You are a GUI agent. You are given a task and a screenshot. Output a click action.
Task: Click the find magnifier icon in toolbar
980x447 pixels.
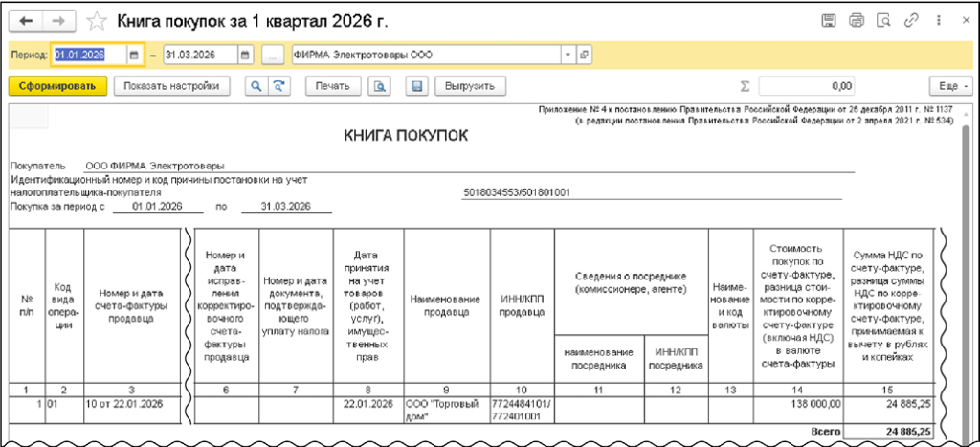(256, 86)
